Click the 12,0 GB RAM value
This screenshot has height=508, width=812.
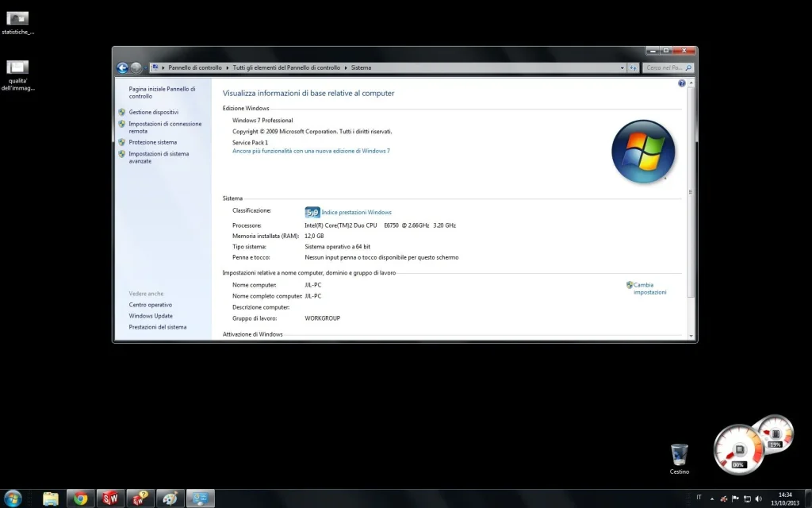pyautogui.click(x=314, y=236)
